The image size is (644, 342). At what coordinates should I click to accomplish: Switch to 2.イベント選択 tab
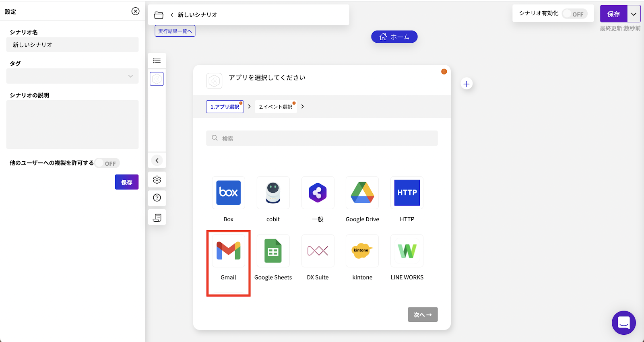[276, 107]
